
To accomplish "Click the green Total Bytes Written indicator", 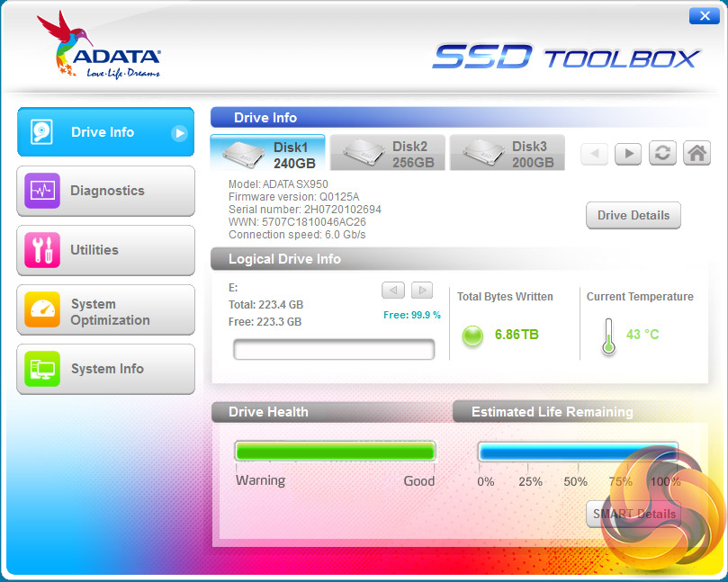I will tap(472, 336).
